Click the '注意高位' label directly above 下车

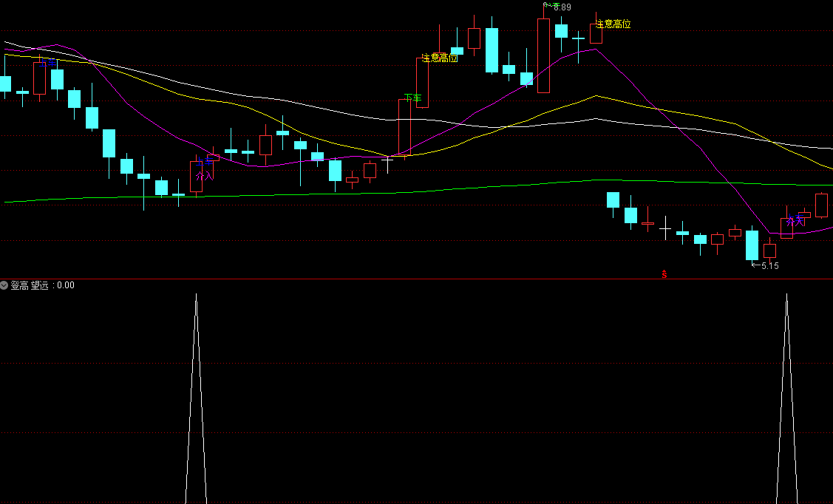tap(439, 58)
